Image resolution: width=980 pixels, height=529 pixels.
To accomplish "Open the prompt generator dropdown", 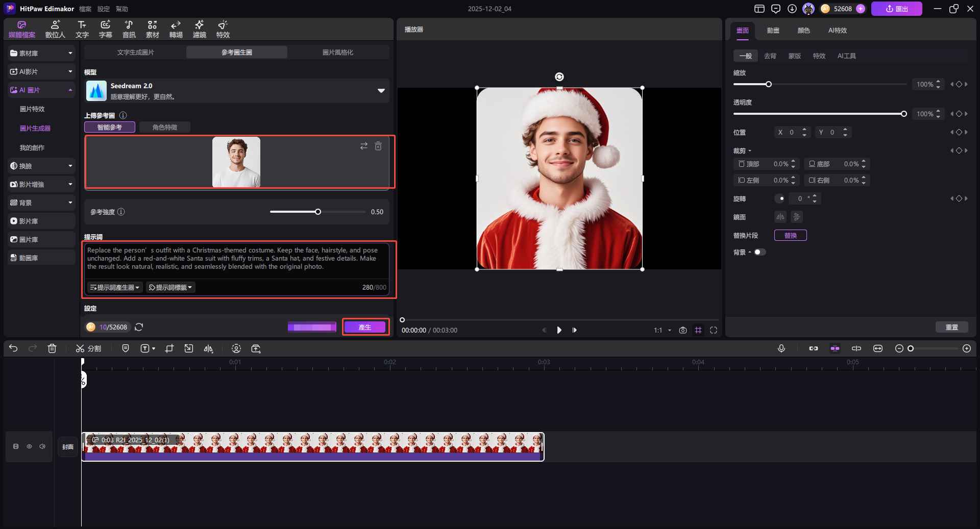I will [x=115, y=288].
